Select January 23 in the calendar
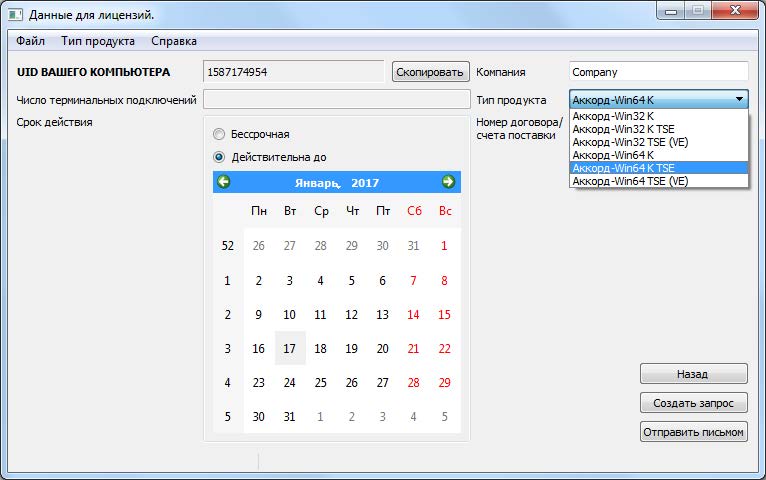 [x=258, y=382]
